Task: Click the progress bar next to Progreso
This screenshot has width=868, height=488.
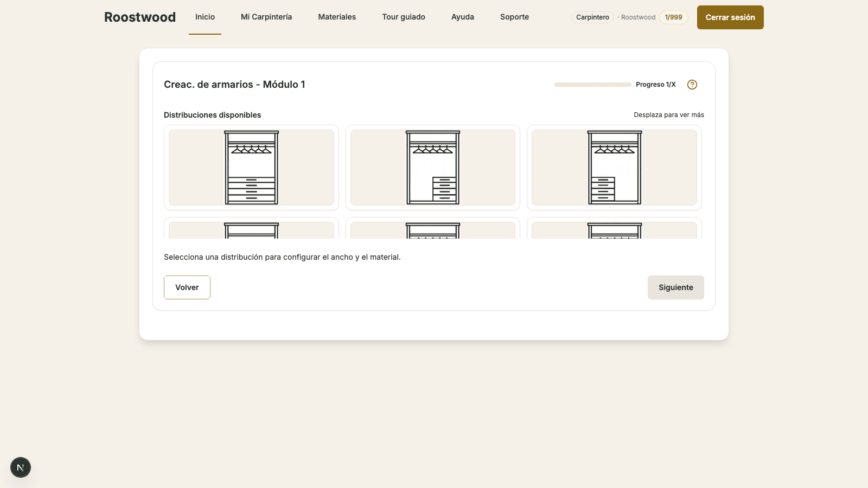Action: pyautogui.click(x=593, y=85)
